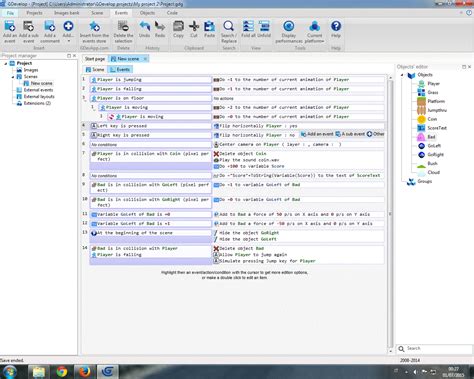Collapse the Scenes tree node
Screen dimensions: 474x379
tap(13, 77)
